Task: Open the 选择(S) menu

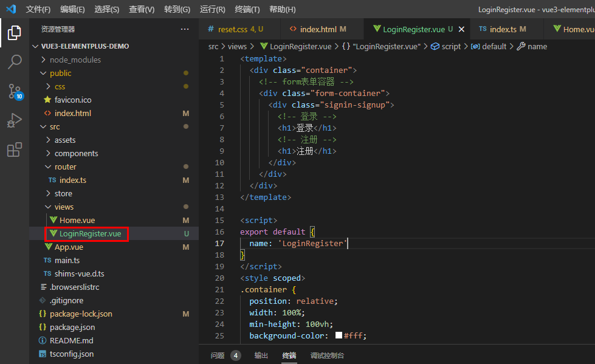Action: [106, 10]
